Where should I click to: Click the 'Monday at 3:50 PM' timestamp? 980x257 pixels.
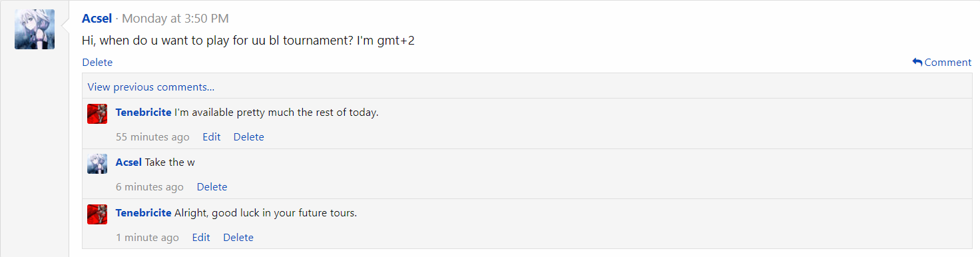(175, 19)
